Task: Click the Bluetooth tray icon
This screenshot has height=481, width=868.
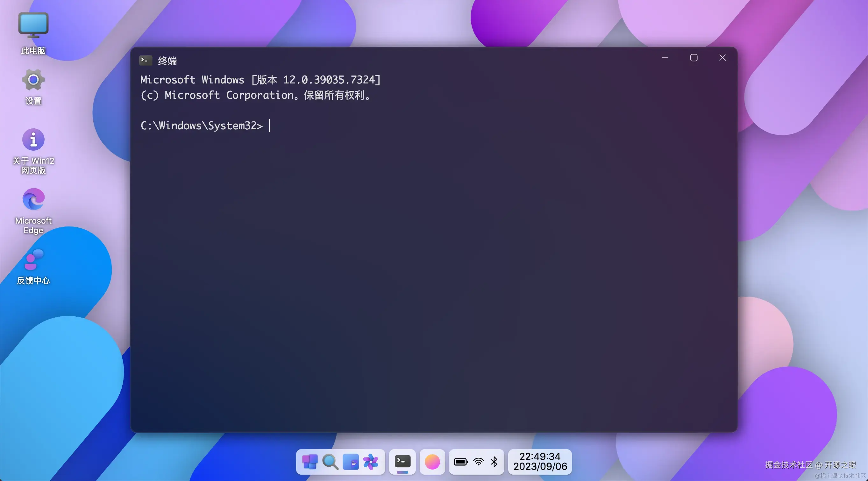Action: click(x=494, y=462)
